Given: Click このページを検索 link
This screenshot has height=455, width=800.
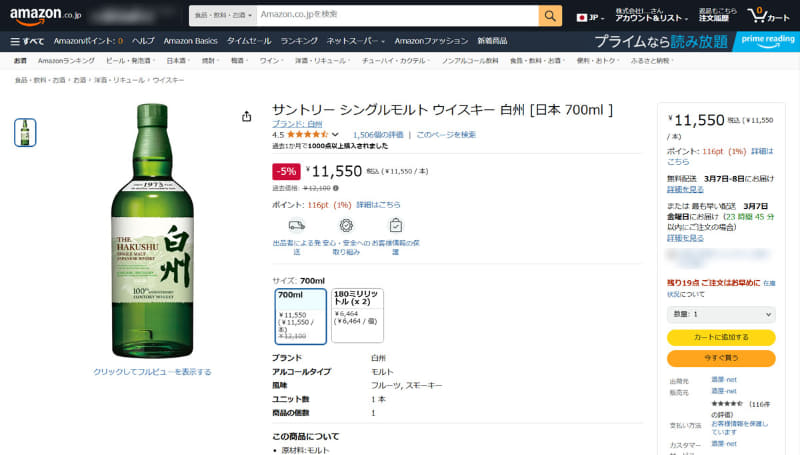Looking at the screenshot, I should click(x=446, y=135).
